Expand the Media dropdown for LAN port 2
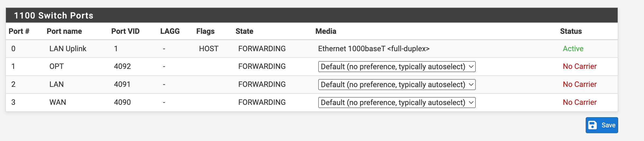 point(397,85)
